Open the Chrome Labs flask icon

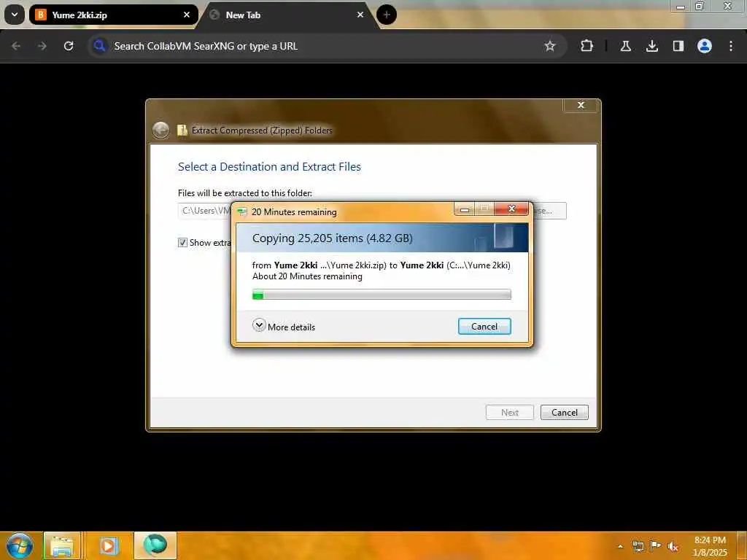[x=625, y=46]
